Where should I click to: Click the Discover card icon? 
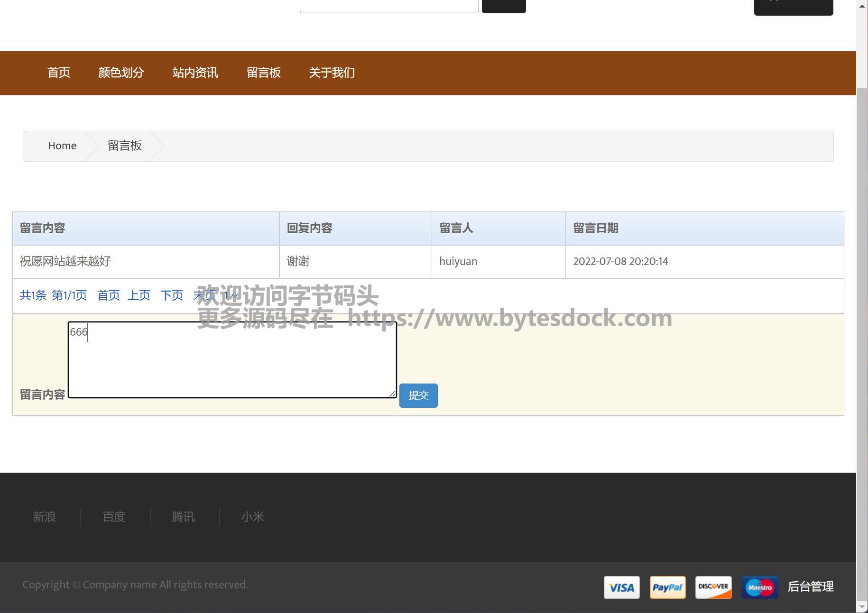[x=713, y=587]
